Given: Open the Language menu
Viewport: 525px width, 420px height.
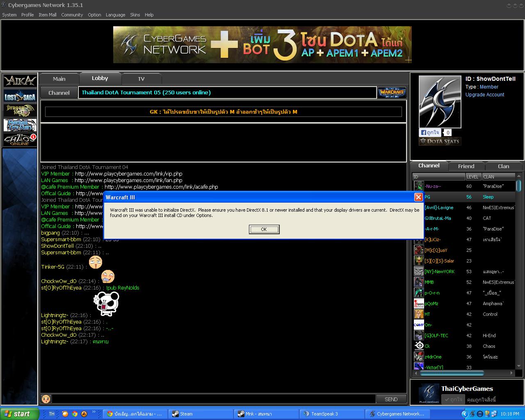Looking at the screenshot, I should [116, 15].
